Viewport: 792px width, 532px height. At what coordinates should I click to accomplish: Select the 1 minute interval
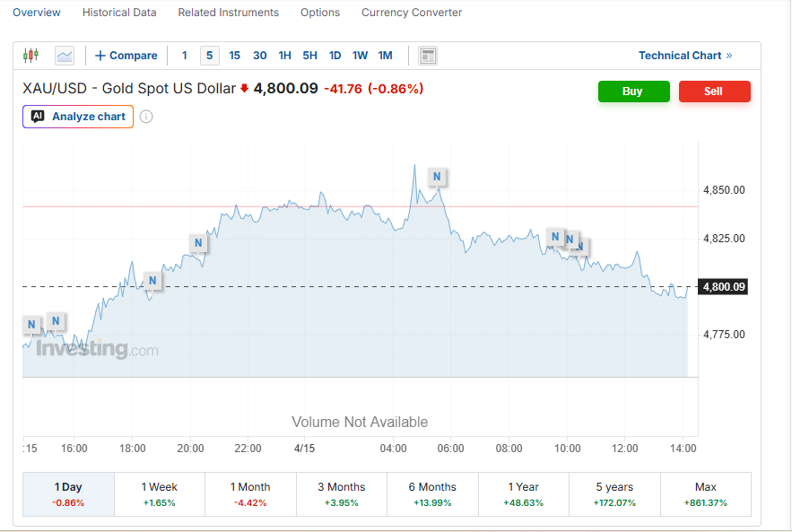185,56
